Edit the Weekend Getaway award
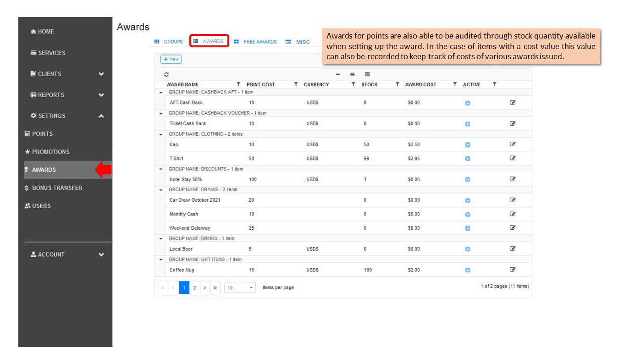Screen dimensions: 624x364 tap(513, 227)
